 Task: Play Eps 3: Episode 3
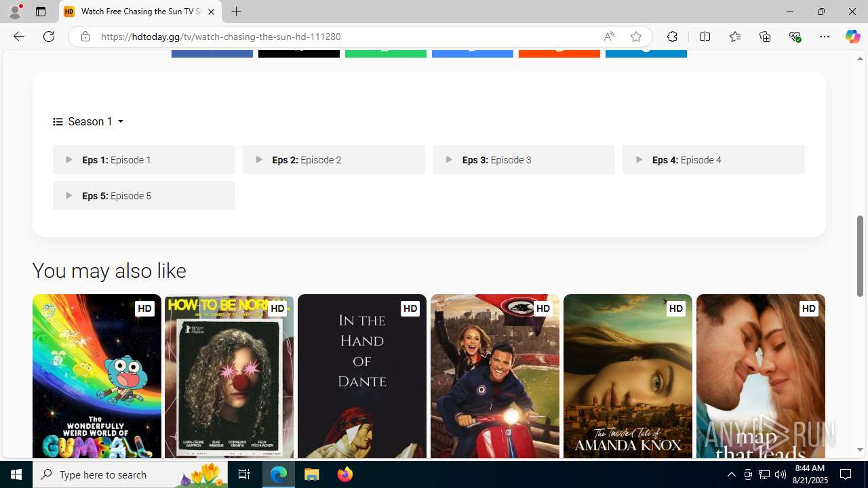tap(524, 160)
